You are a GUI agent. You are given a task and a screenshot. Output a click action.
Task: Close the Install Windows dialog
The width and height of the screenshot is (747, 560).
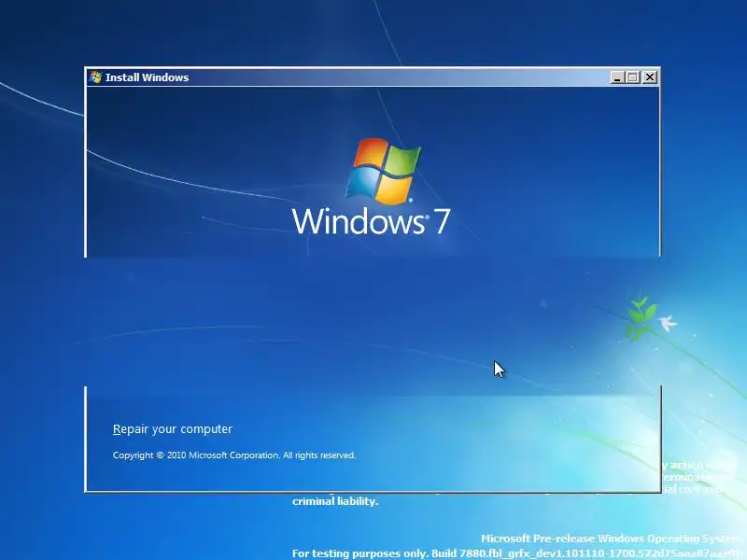click(649, 77)
